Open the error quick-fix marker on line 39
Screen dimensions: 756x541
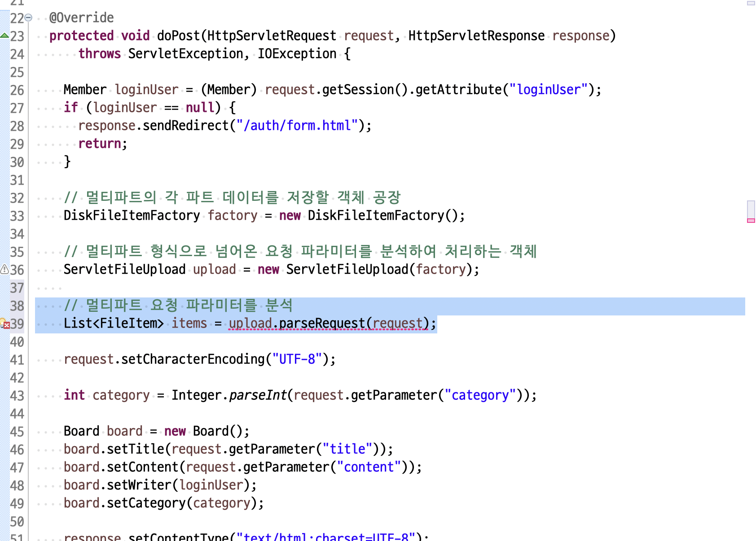pos(4,324)
